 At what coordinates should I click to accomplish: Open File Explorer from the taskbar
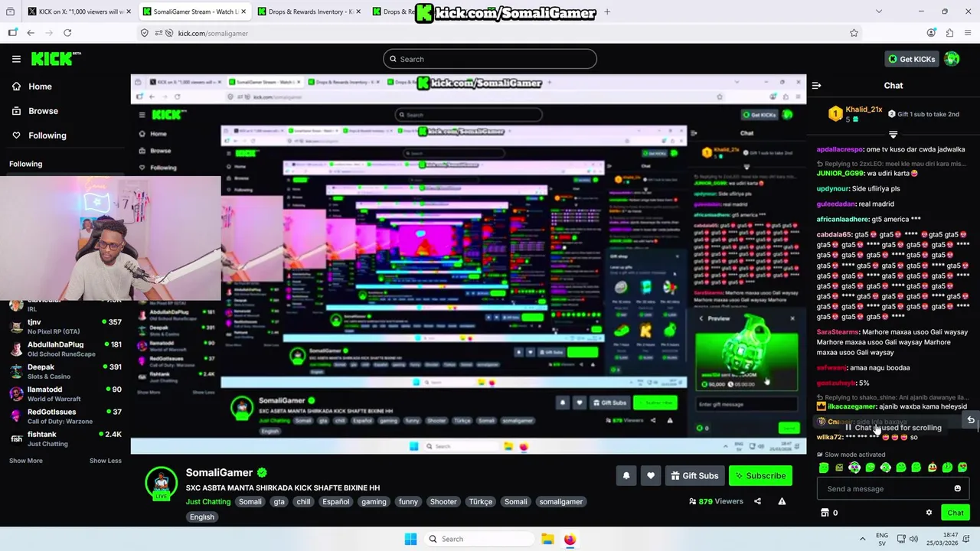(547, 539)
